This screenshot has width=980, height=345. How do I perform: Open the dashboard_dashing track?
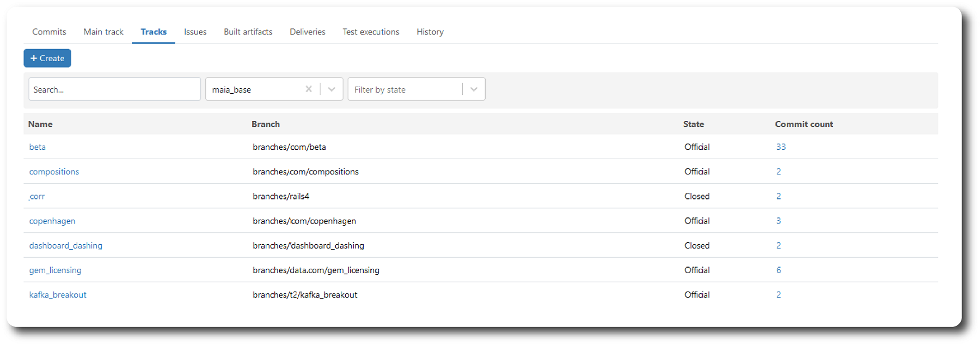(66, 246)
